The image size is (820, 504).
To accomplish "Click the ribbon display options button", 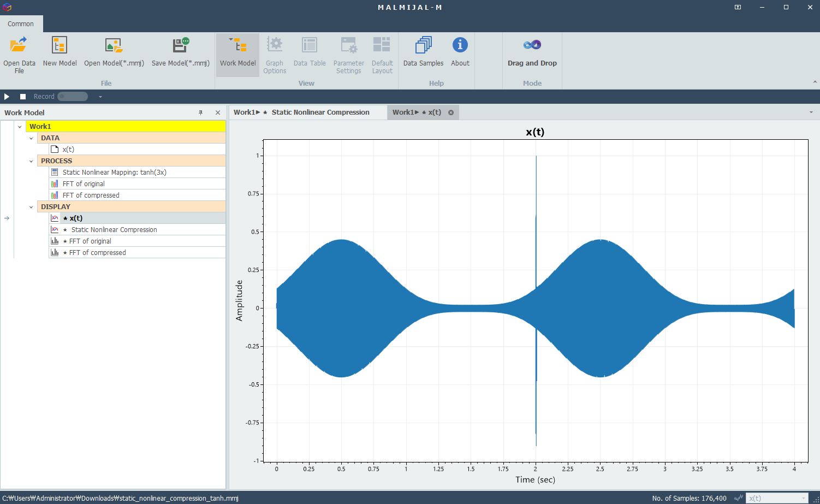I will (738, 7).
